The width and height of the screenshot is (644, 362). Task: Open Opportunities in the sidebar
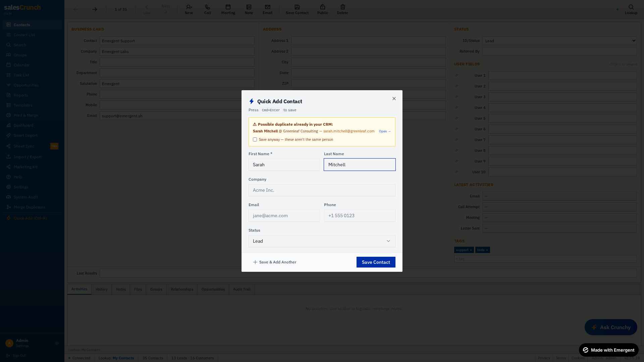pyautogui.click(x=32, y=85)
